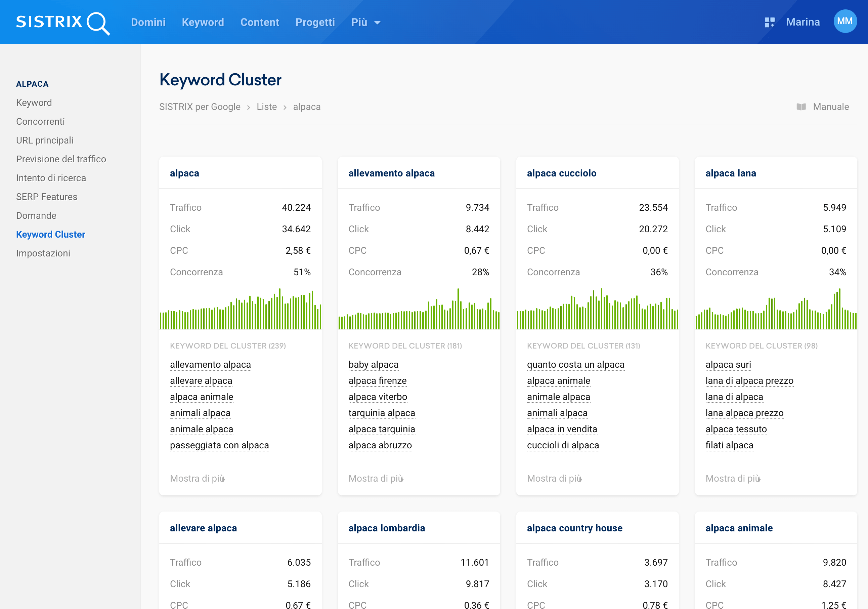Open the Domini menu
This screenshot has height=609, width=868.
(x=148, y=22)
